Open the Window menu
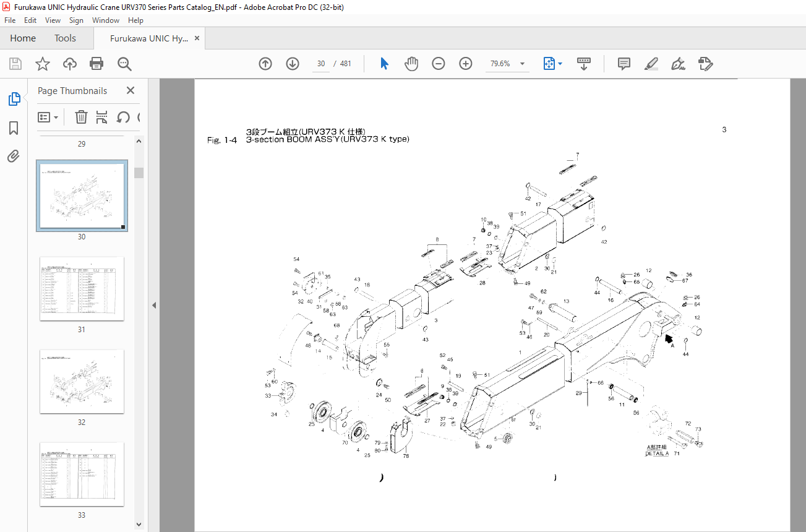Image resolution: width=806 pixels, height=532 pixels. 106,20
